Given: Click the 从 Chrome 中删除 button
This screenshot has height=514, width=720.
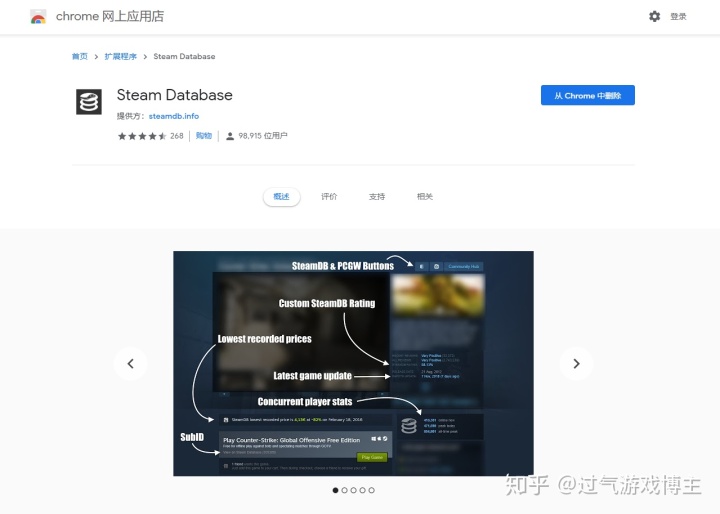Looking at the screenshot, I should tap(588, 95).
